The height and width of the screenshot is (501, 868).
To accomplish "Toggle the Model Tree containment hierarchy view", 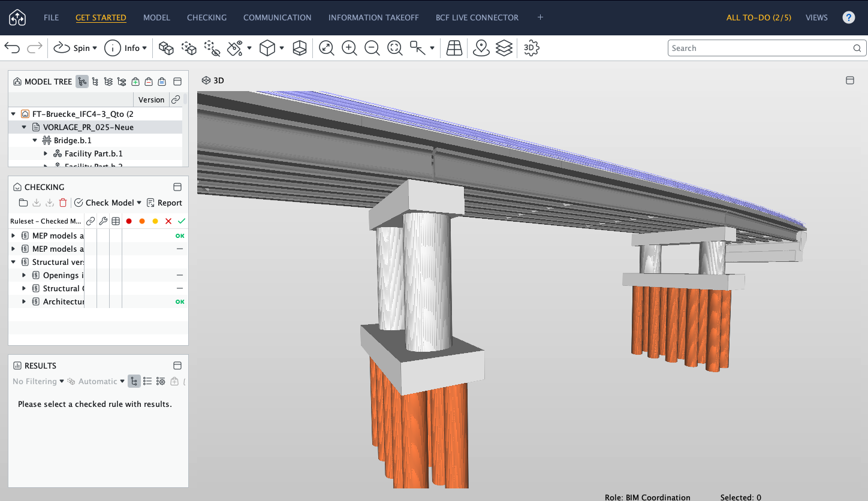I will (82, 82).
